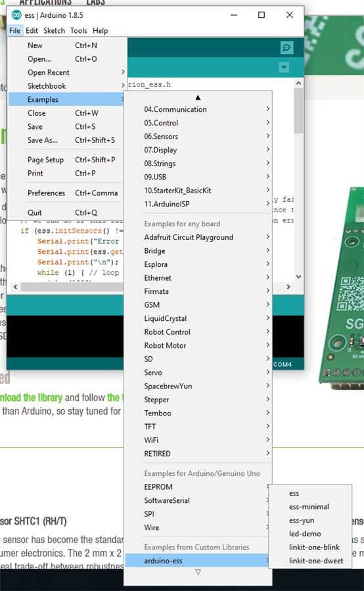Open the Tools menu

pyautogui.click(x=78, y=30)
